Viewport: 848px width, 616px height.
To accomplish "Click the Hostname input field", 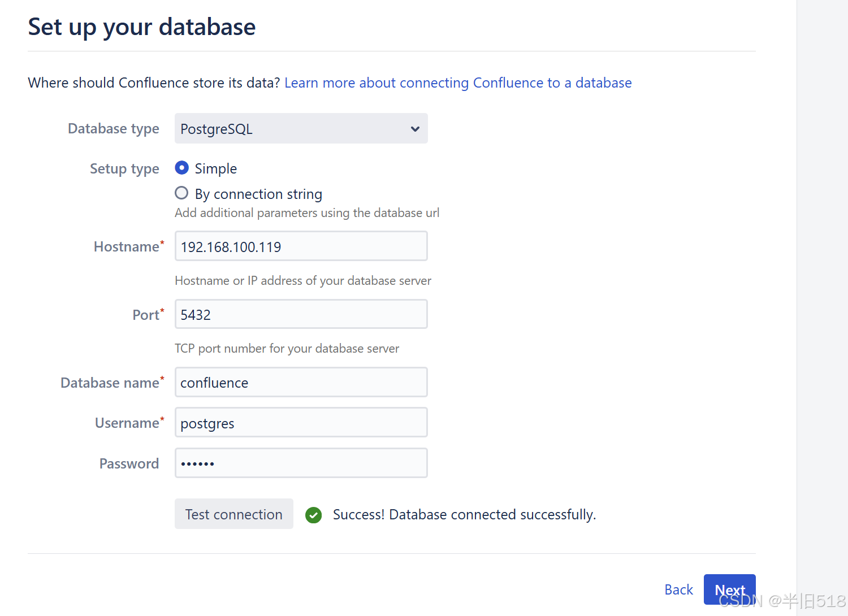I will coord(301,246).
